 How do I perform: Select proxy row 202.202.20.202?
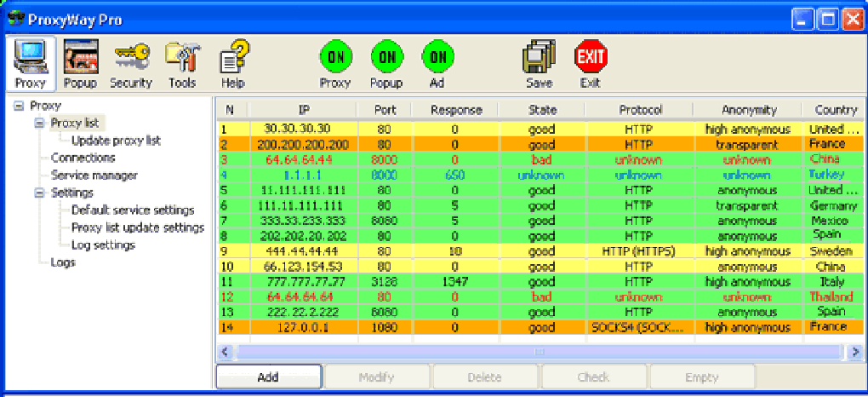pyautogui.click(x=540, y=236)
